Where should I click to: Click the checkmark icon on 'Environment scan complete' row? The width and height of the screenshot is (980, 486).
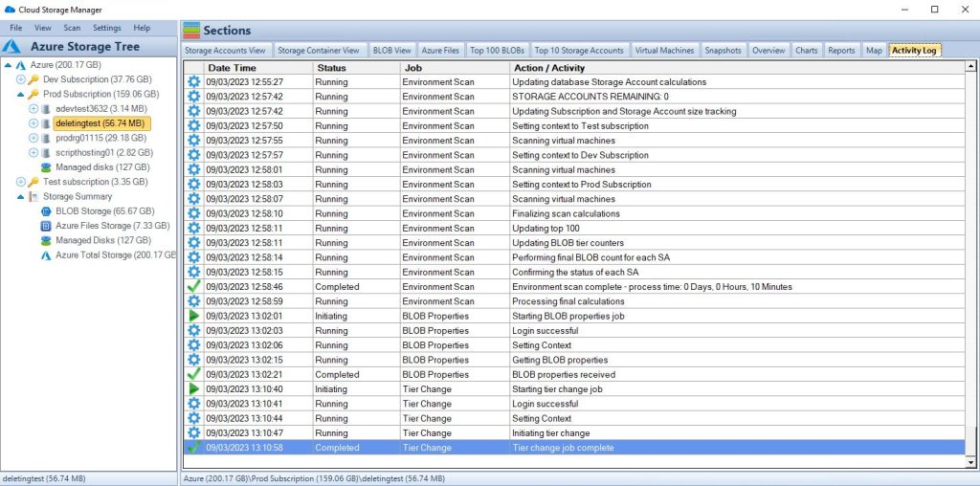[x=193, y=286]
